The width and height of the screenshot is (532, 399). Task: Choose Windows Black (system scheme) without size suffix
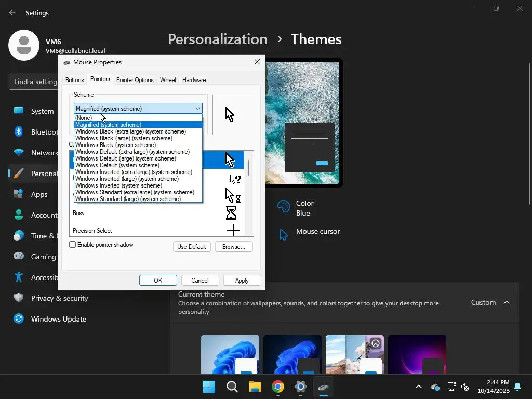point(138,145)
